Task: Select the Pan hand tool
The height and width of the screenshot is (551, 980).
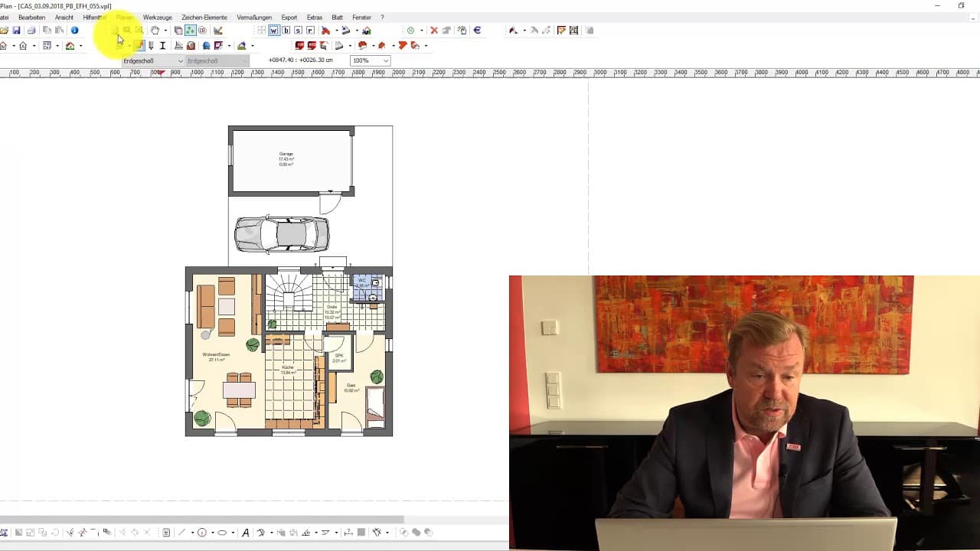Action: pyautogui.click(x=155, y=31)
